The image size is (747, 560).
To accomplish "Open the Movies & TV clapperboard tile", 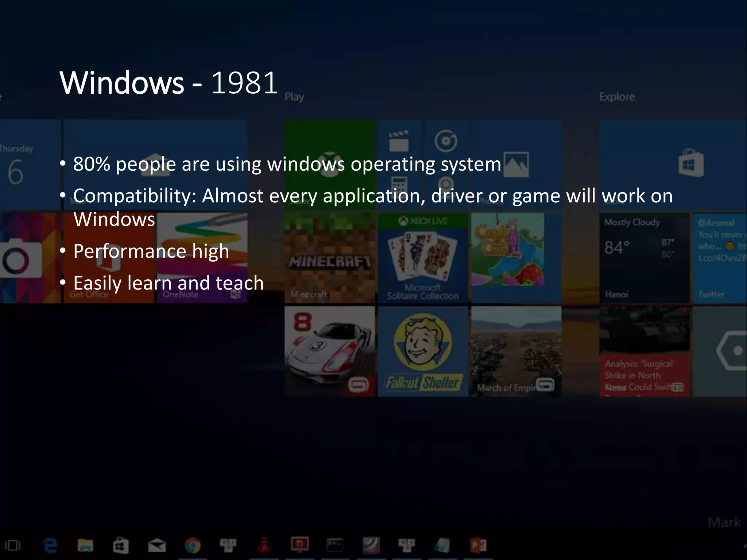I will 399,141.
